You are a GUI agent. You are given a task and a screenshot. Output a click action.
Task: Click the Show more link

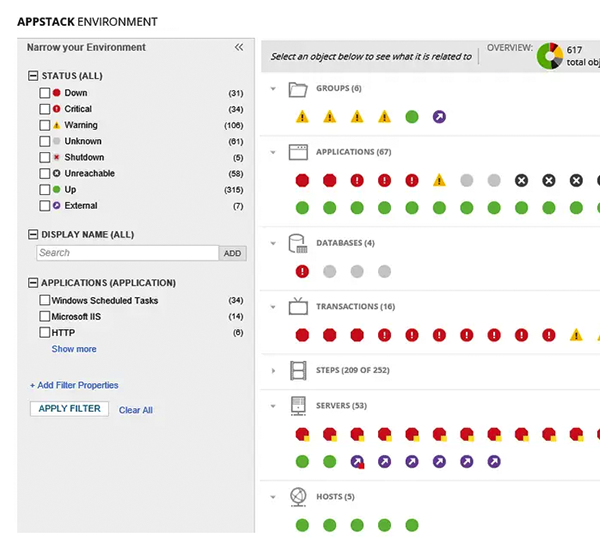[x=74, y=349]
